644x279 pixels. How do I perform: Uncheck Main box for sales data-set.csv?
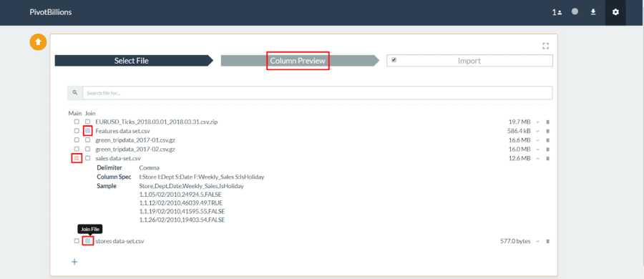click(x=77, y=158)
